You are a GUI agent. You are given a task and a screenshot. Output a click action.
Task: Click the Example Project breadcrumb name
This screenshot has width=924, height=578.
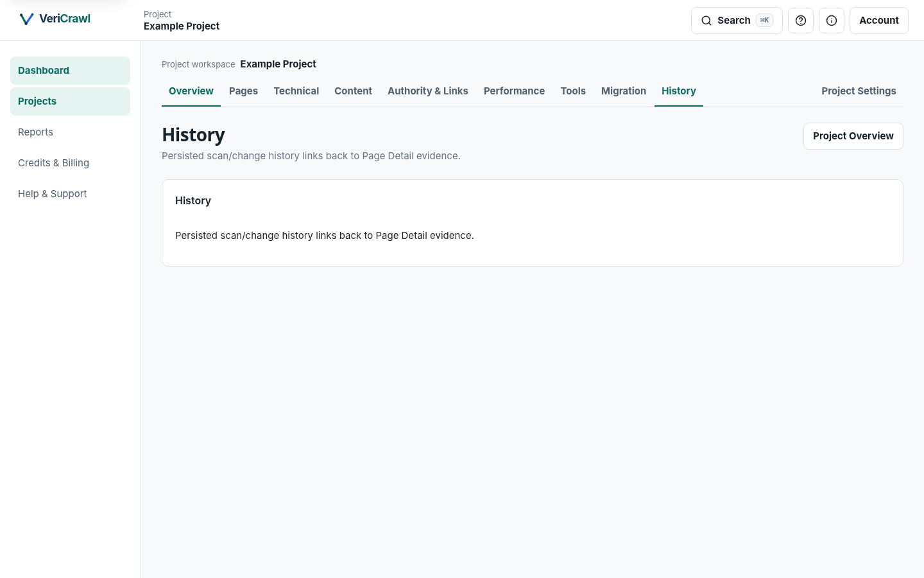pyautogui.click(x=278, y=64)
